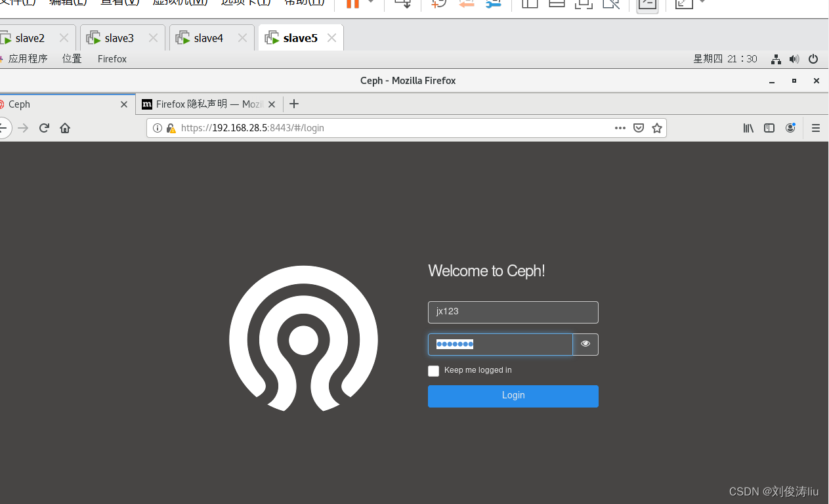The width and height of the screenshot is (829, 504).
Task: Open the 位置 menu
Action: [72, 59]
